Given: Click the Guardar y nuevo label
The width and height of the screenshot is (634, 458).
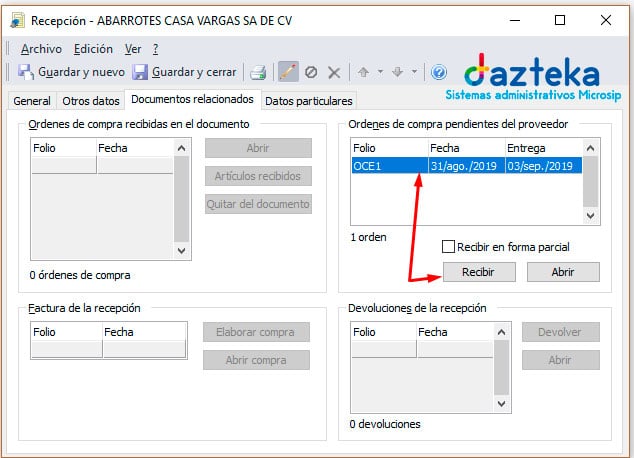Looking at the screenshot, I should click(x=81, y=72).
